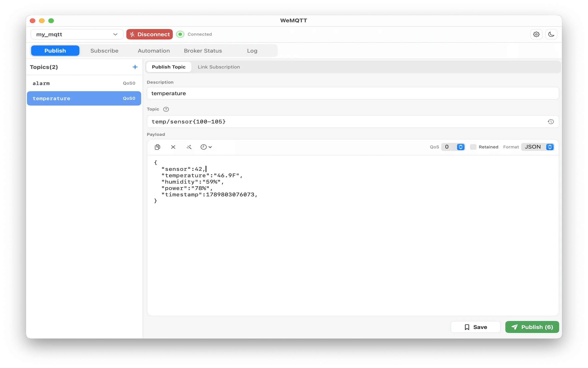Click the green Publish (6) button
588x368 pixels.
(532, 327)
